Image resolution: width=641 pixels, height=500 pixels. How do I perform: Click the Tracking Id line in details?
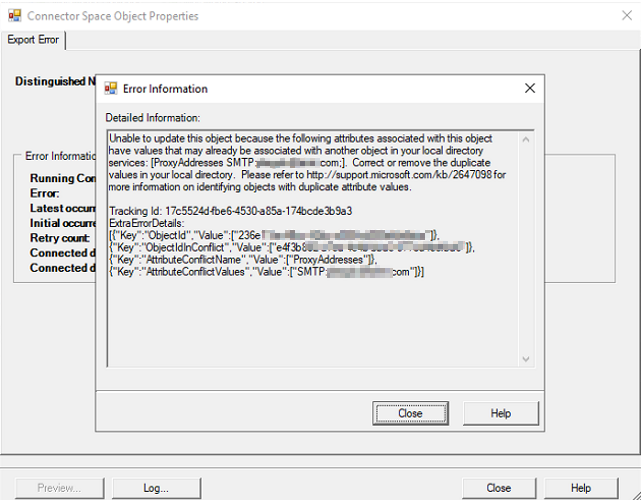[x=229, y=211]
